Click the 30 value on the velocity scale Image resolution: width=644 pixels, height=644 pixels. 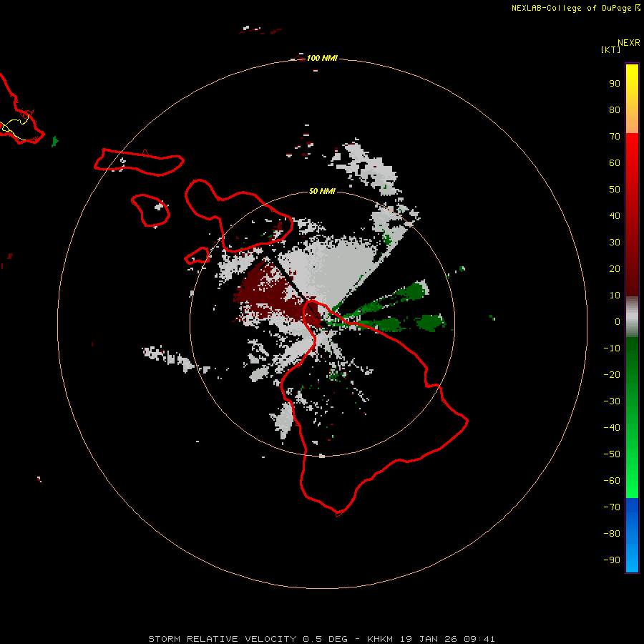[615, 243]
